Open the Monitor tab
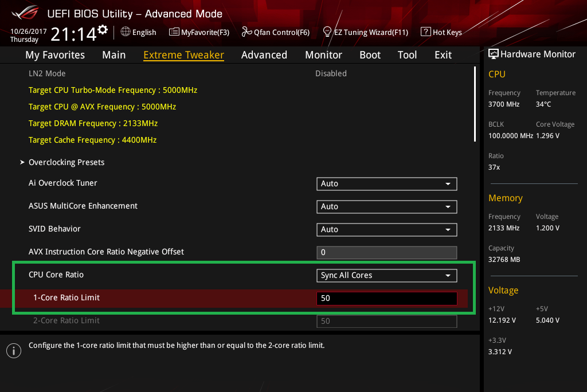Viewport: 587px width, 392px height. click(323, 55)
